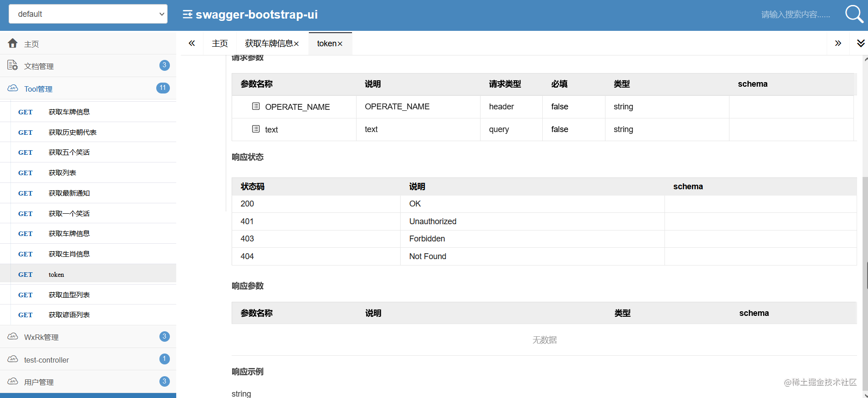
Task: Click the header request type cell
Action: point(511,107)
